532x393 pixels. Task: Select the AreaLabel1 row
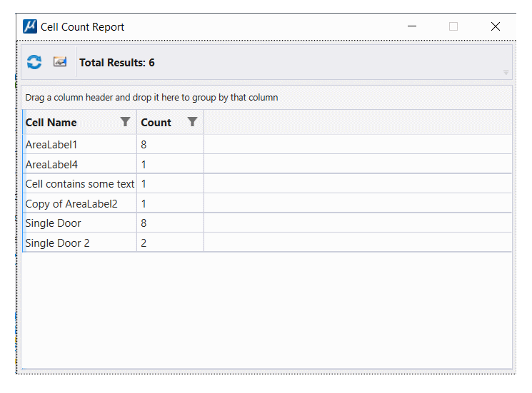pos(267,144)
